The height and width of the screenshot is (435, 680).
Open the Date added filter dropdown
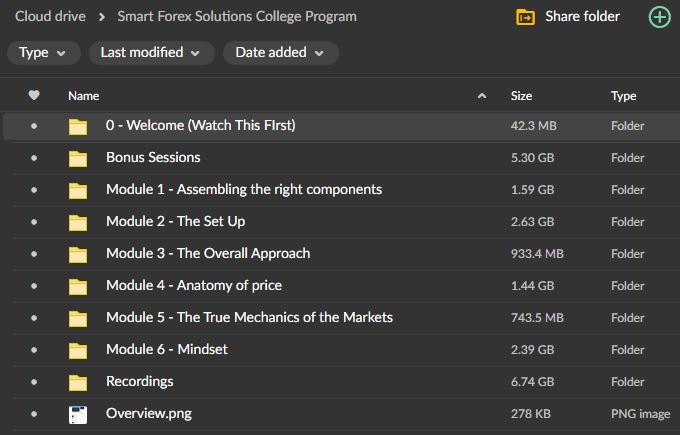click(279, 53)
